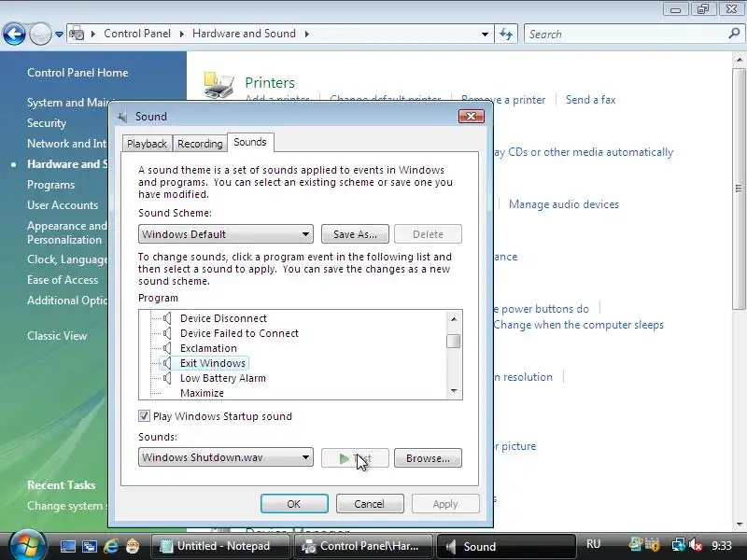
Task: Toggle Play Windows Startup sound checkbox
Action: 144,415
